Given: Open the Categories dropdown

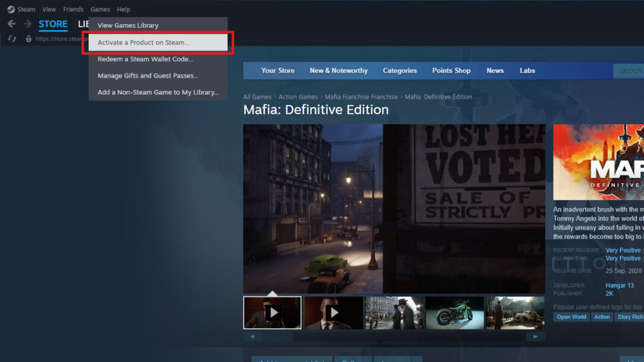Looking at the screenshot, I should (400, 70).
